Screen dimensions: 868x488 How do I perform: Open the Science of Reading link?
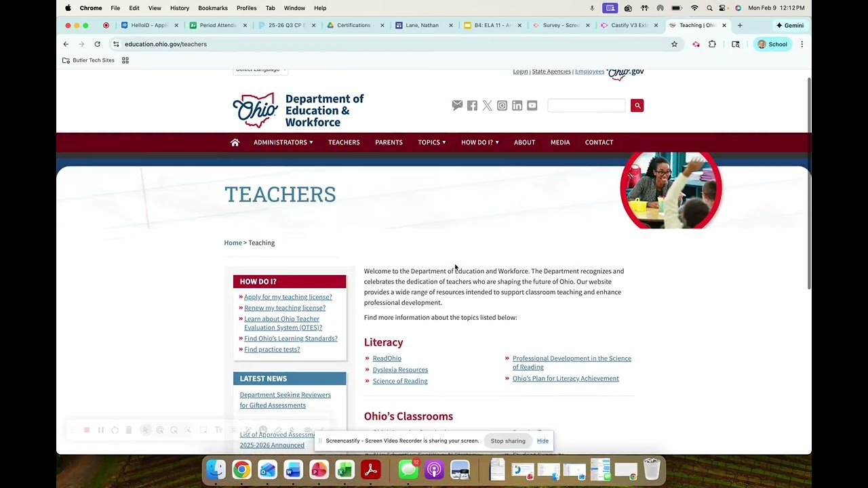coord(400,381)
